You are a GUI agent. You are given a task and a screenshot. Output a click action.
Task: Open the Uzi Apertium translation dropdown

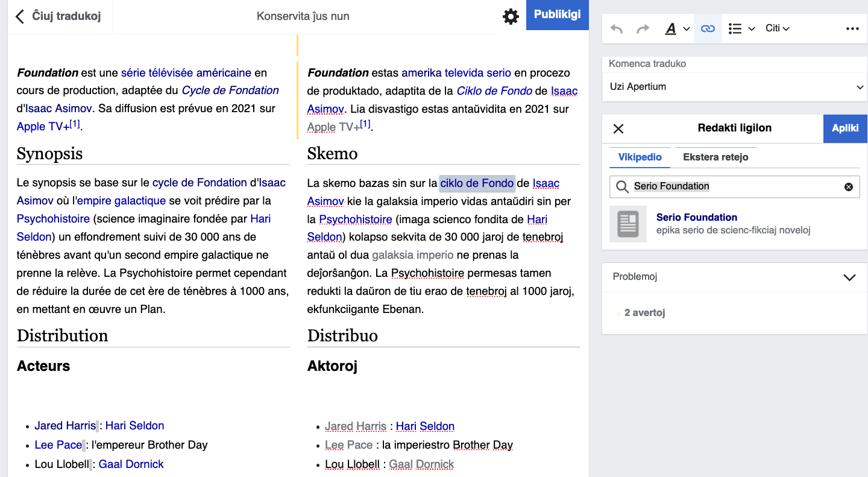(735, 87)
